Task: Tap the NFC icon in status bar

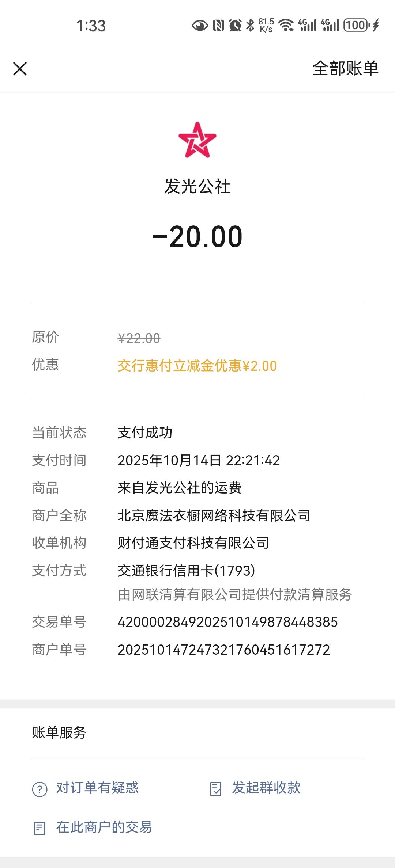Action: pyautogui.click(x=218, y=25)
